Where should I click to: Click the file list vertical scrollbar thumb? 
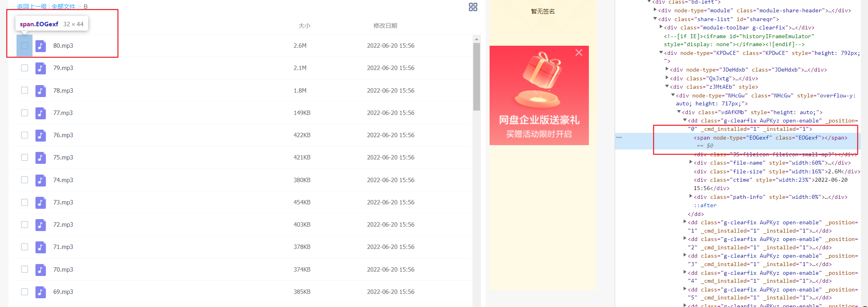point(477,77)
